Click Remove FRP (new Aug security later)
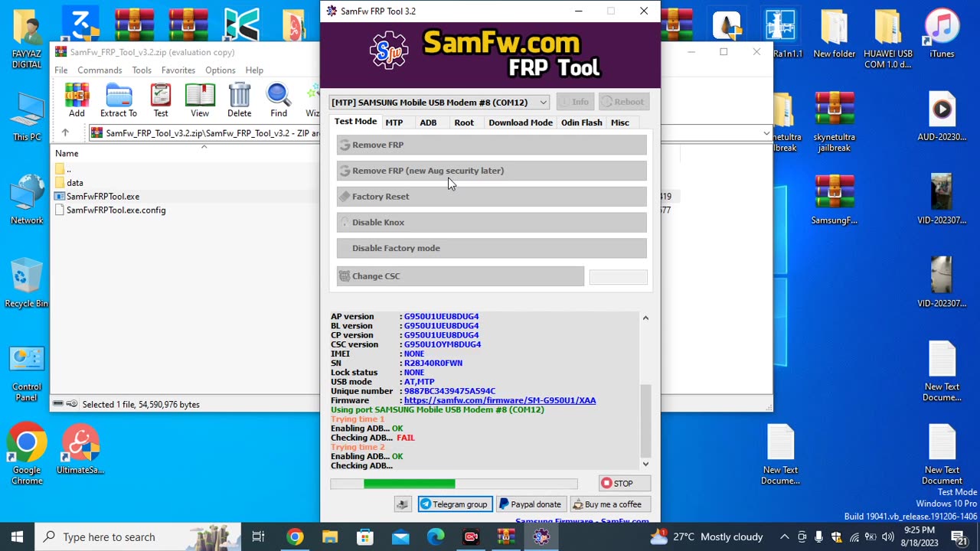The height and width of the screenshot is (551, 980). click(x=492, y=171)
